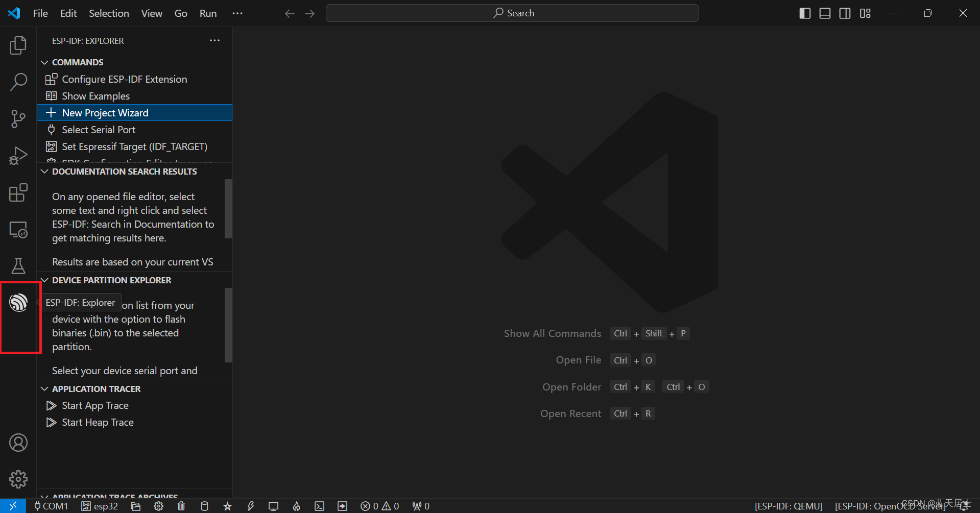Open the View menu

152,13
